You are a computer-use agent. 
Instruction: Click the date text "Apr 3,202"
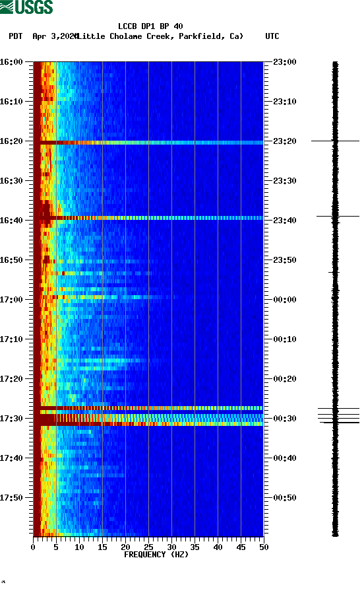click(55, 36)
